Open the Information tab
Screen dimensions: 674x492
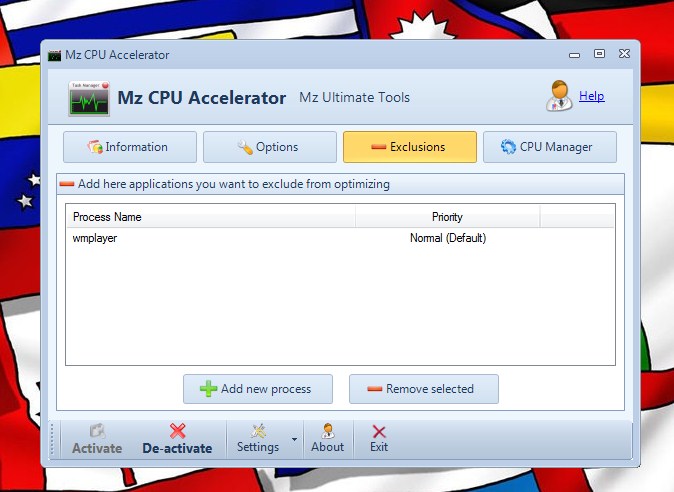point(130,147)
